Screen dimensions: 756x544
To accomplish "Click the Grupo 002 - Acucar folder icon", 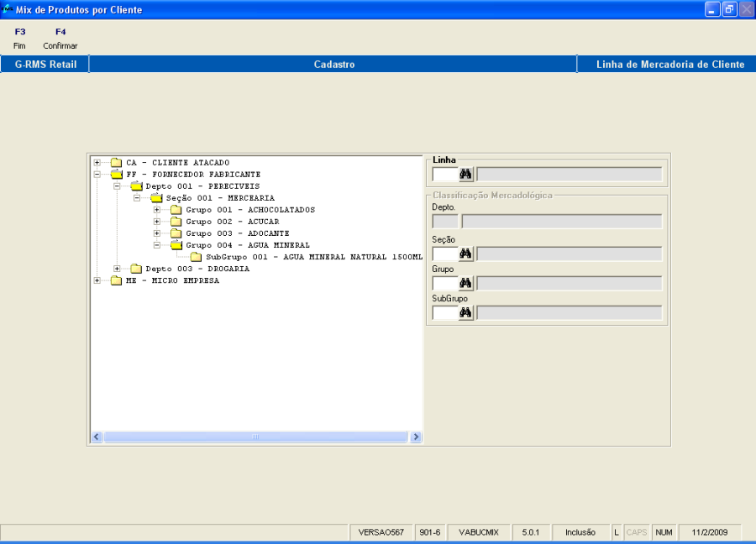I will coord(176,222).
